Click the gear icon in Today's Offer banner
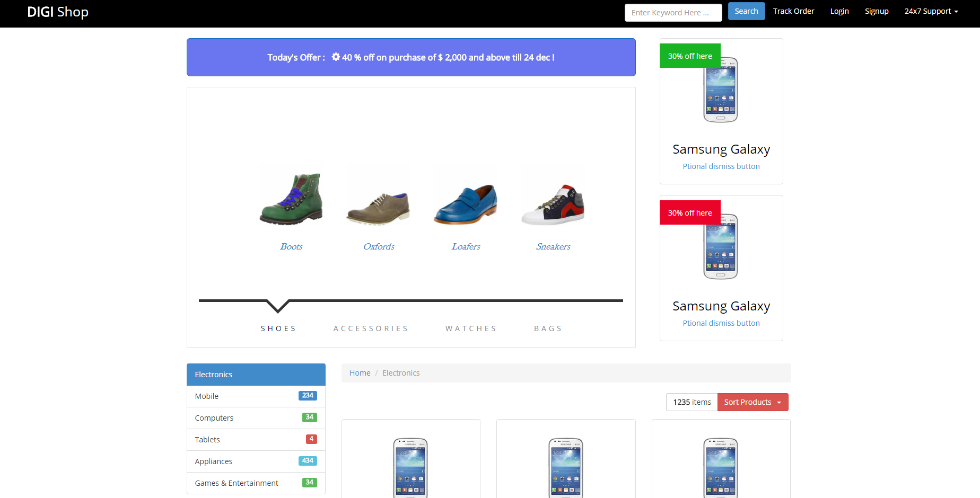 (x=336, y=57)
